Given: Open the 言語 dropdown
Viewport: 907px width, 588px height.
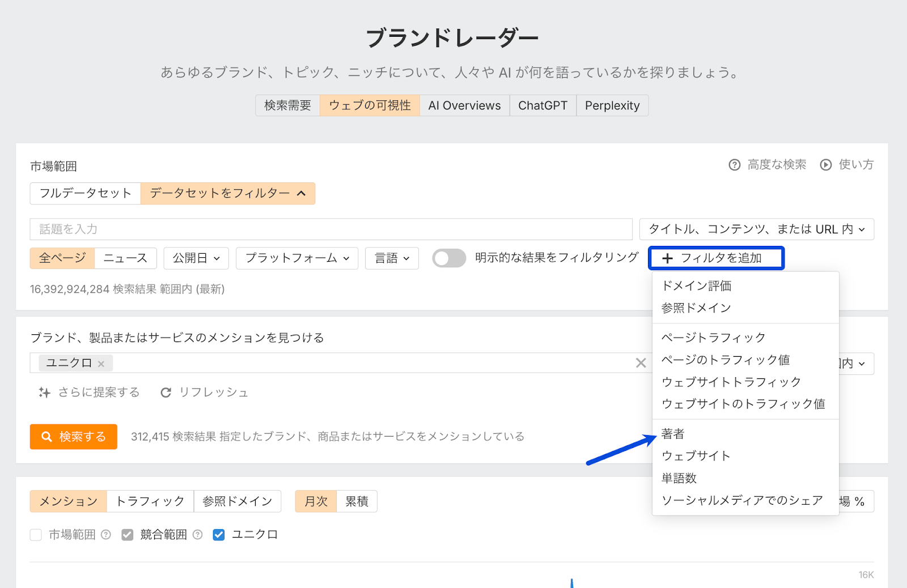Looking at the screenshot, I should point(392,258).
